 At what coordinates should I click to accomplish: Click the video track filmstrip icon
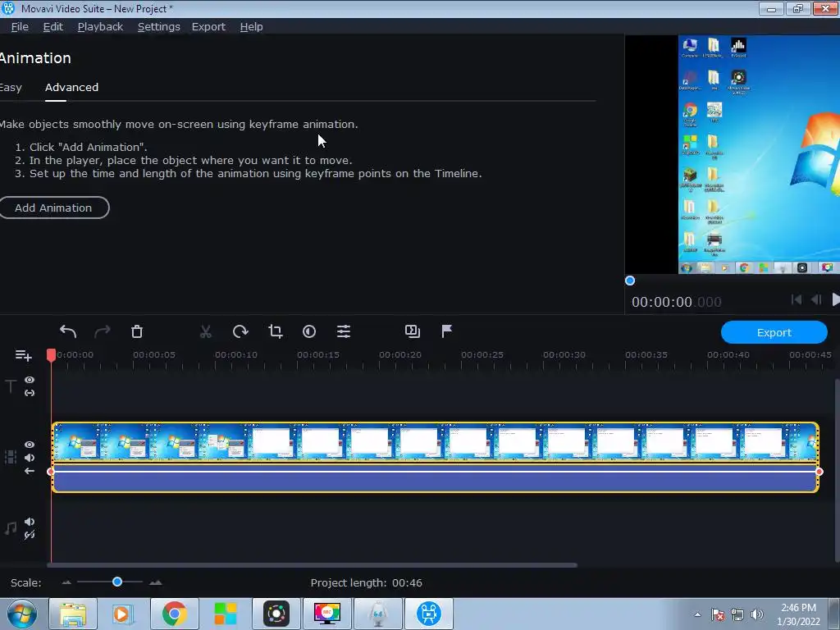point(10,457)
